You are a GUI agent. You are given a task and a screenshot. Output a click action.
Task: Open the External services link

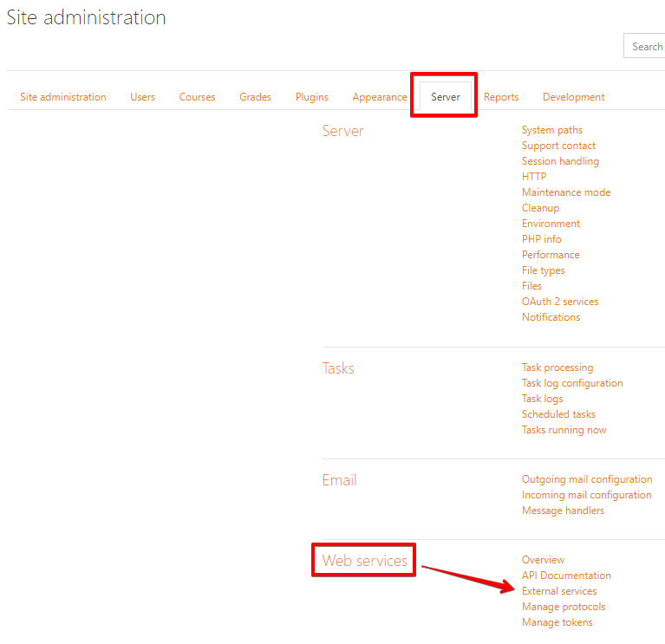559,591
